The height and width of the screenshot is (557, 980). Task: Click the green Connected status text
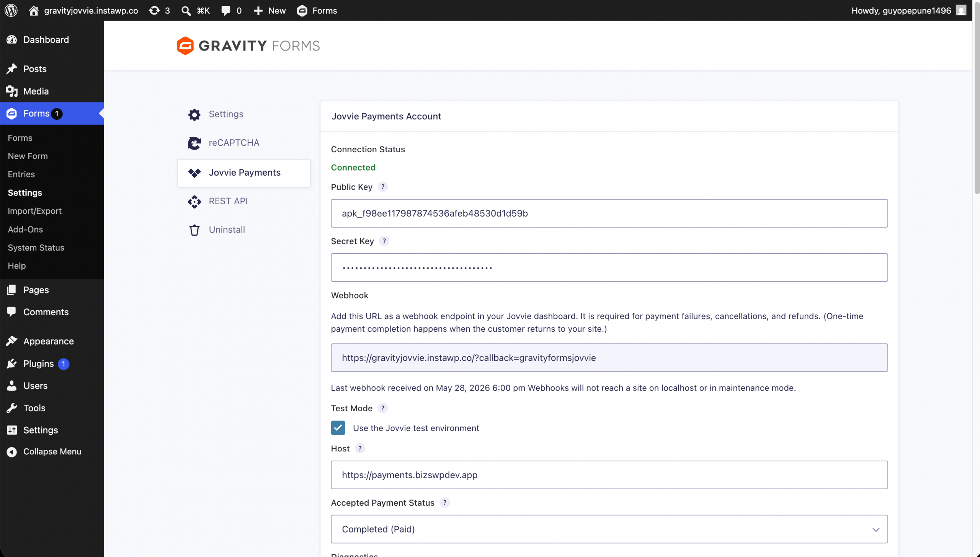[x=353, y=167]
